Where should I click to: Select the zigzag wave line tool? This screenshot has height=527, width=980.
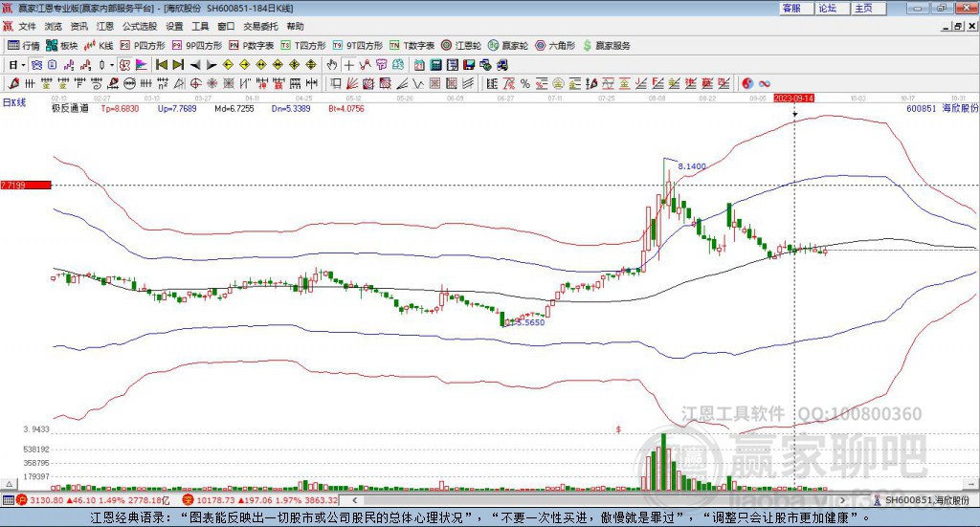pyautogui.click(x=418, y=83)
